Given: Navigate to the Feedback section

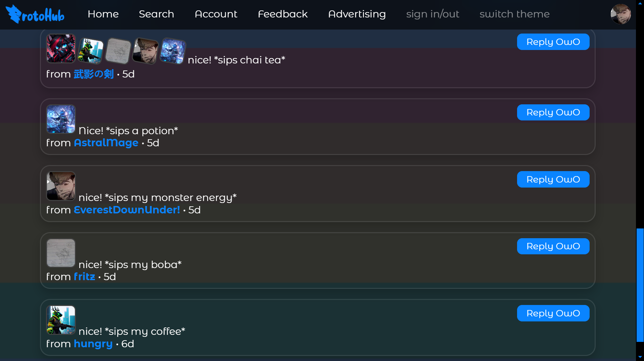Looking at the screenshot, I should (283, 14).
